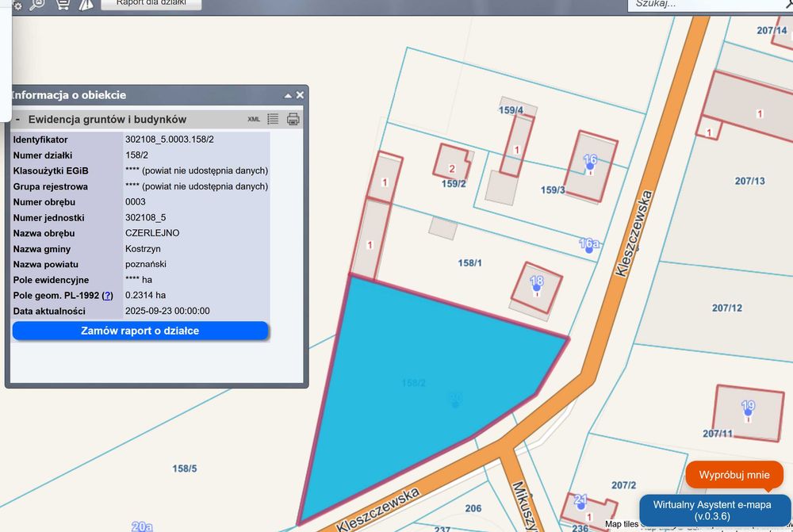Screen dimensions: 793x532
Task: Click the Wypróbuj mnie bubble
Action: (734, 475)
